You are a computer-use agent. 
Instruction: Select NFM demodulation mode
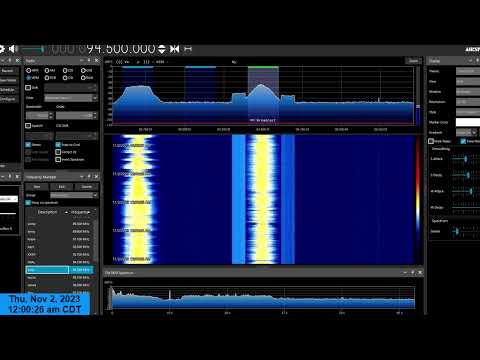(x=32, y=70)
